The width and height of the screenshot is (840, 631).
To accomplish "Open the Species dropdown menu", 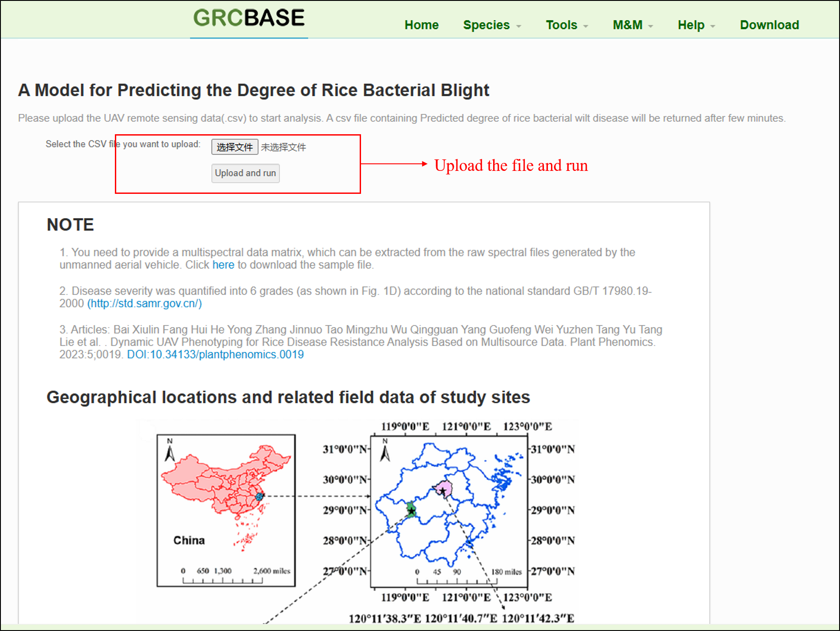I will click(x=491, y=25).
